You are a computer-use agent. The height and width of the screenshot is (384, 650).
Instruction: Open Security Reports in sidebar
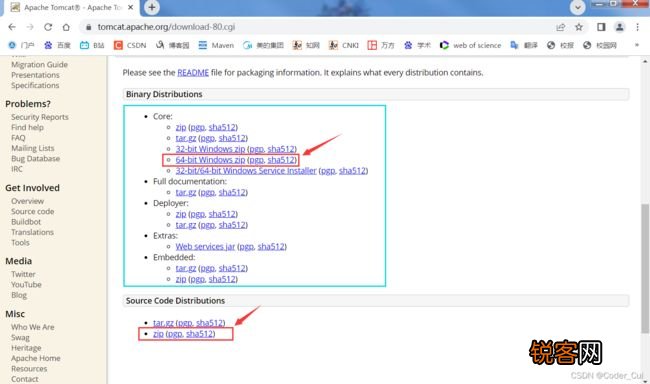click(x=40, y=117)
